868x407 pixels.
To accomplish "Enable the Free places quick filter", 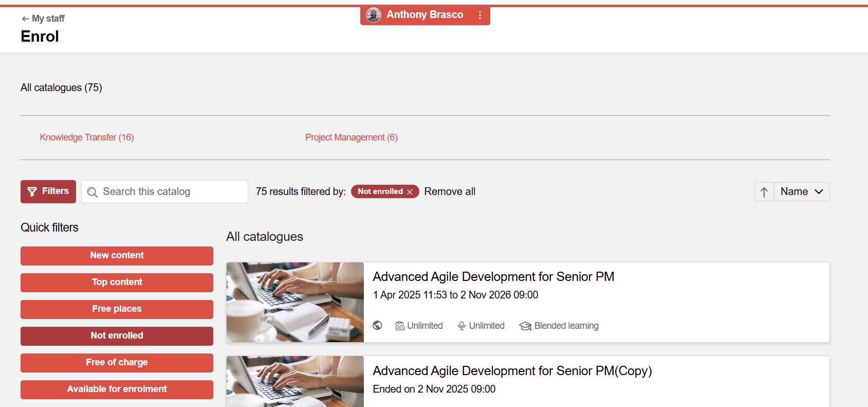I will (x=117, y=309).
